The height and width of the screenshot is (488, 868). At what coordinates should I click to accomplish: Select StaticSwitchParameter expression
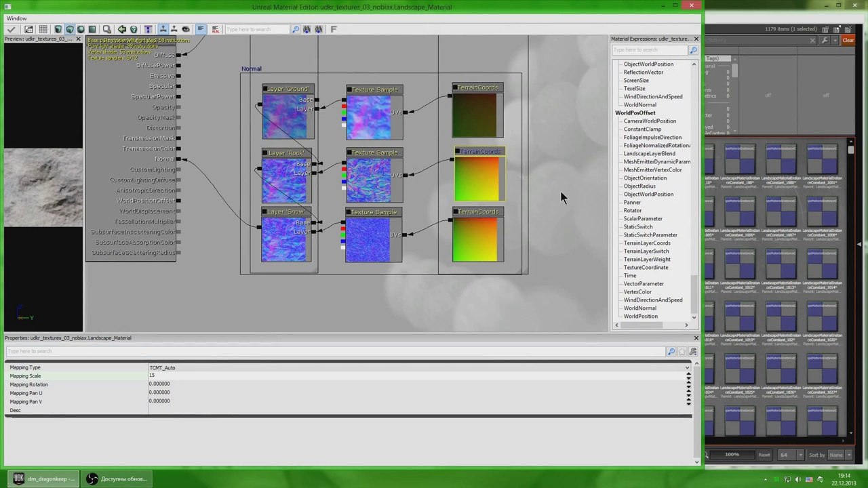(650, 235)
